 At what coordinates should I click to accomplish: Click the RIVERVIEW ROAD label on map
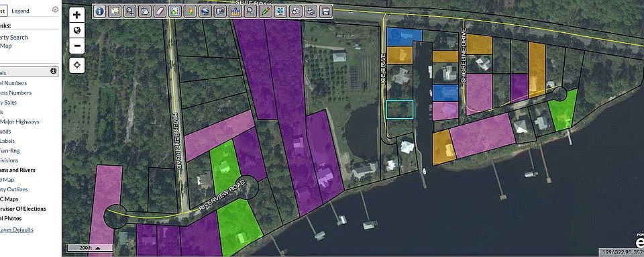click(222, 196)
